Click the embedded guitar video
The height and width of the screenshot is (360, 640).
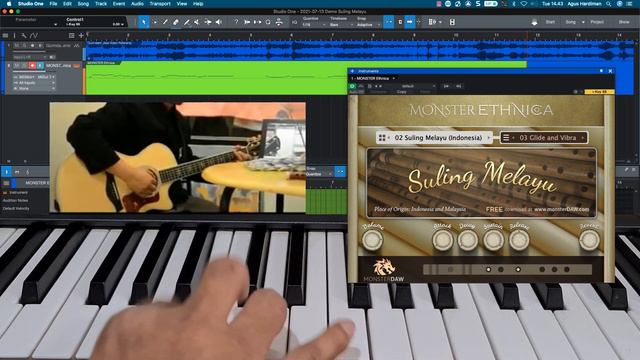[x=178, y=157]
